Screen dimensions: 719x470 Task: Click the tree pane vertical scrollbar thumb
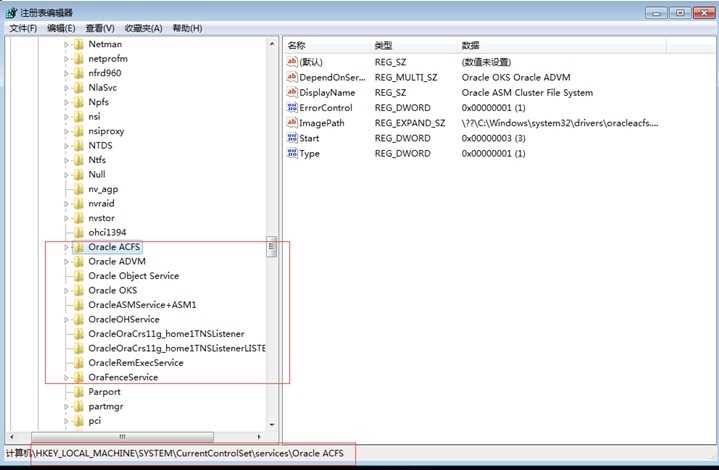pyautogui.click(x=272, y=247)
